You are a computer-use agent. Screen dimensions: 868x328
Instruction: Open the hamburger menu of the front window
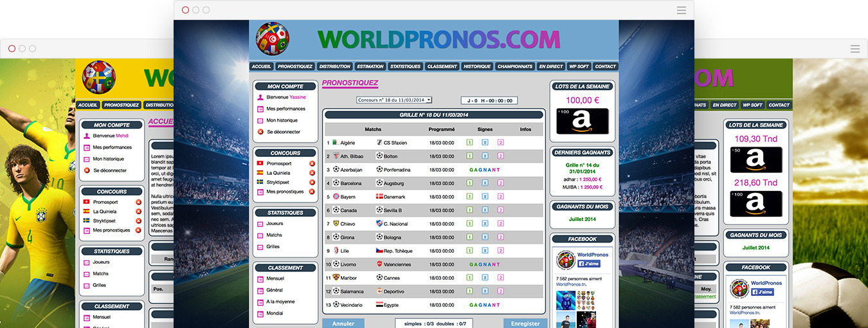click(x=682, y=10)
